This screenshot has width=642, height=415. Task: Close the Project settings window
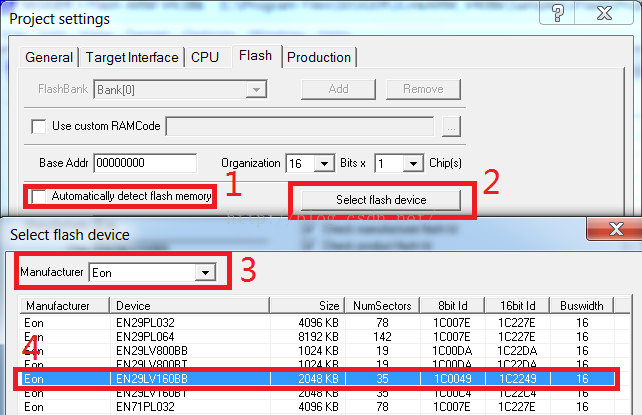coord(604,13)
